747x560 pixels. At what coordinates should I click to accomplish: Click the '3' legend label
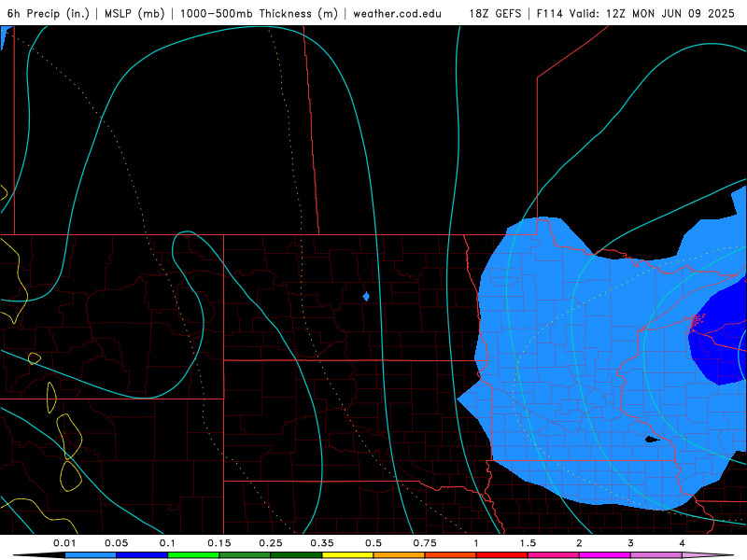coord(631,543)
